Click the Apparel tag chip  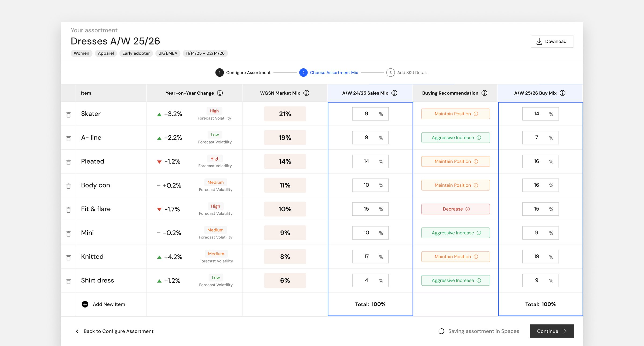[106, 53]
